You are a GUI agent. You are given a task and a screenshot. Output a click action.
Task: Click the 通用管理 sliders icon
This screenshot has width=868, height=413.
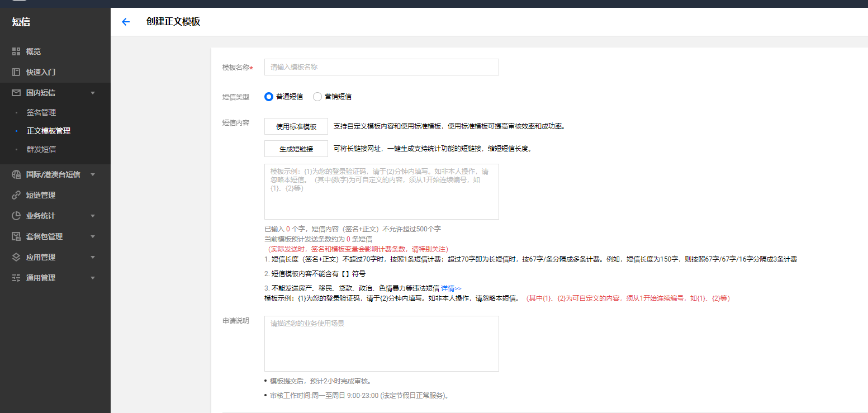coord(16,278)
